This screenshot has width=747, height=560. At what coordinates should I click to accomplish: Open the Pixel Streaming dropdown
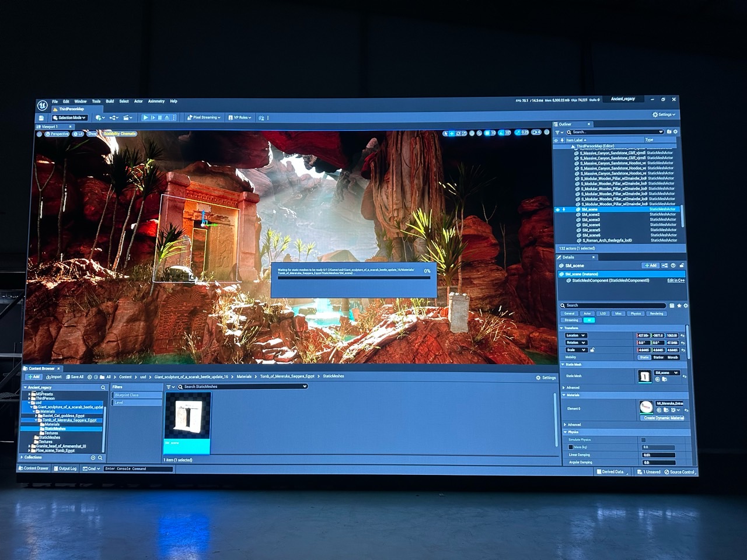204,117
